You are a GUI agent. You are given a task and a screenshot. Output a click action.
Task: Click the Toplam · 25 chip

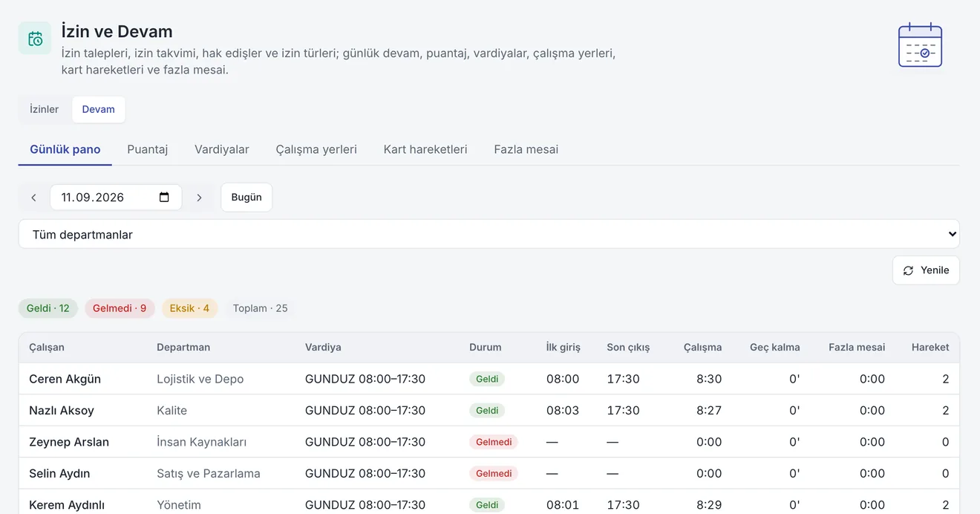pyautogui.click(x=260, y=308)
